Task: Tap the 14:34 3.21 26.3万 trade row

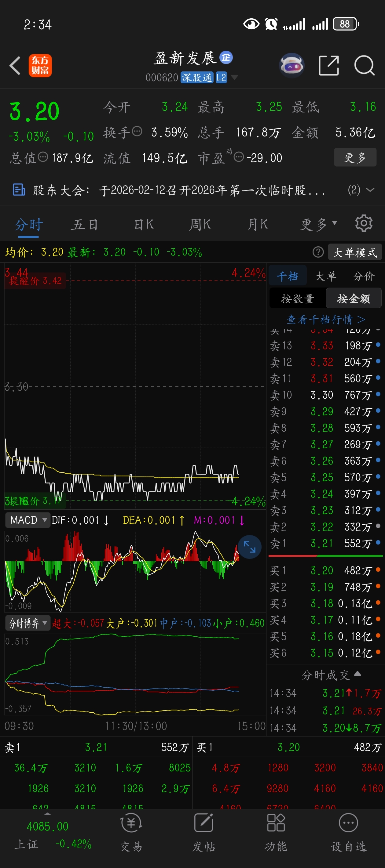Action: tap(326, 711)
